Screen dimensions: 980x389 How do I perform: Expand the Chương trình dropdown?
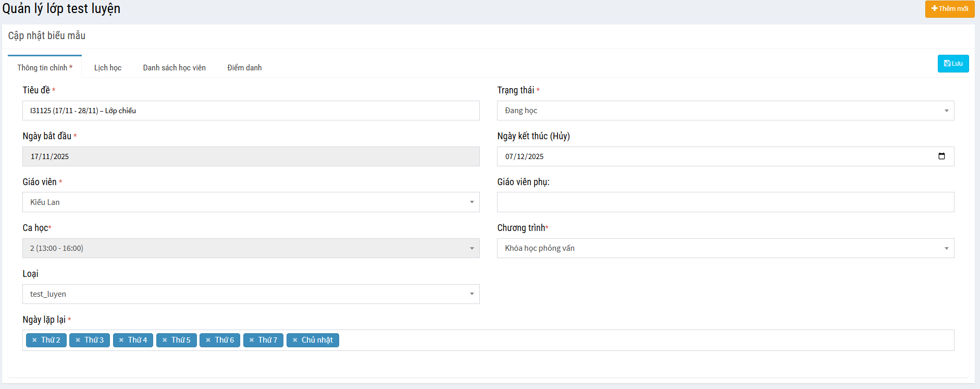[725, 248]
